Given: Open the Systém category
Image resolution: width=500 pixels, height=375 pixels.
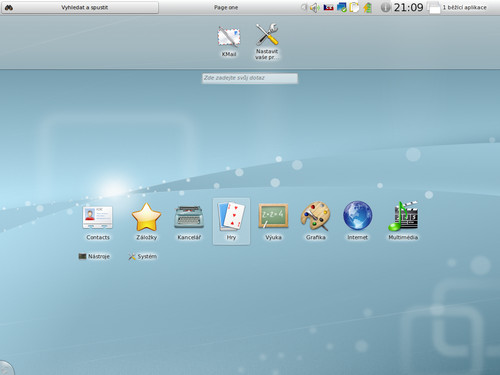Looking at the screenshot, I should point(143,256).
